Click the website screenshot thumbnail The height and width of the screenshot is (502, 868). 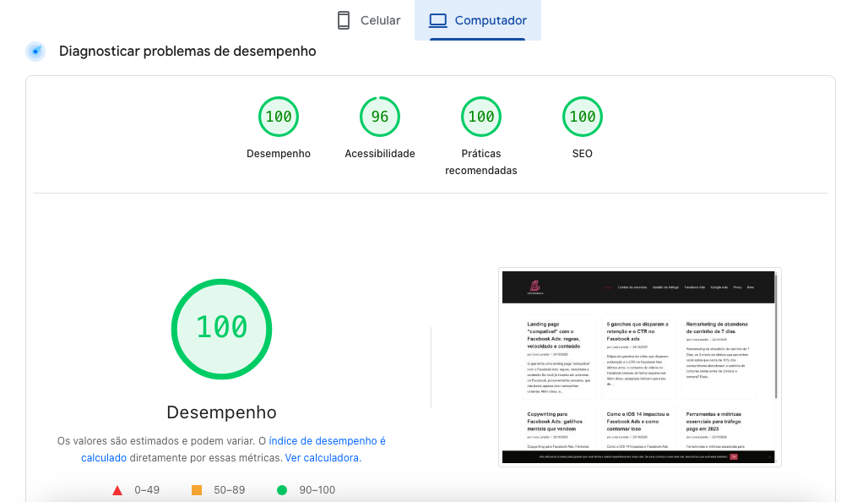(639, 367)
